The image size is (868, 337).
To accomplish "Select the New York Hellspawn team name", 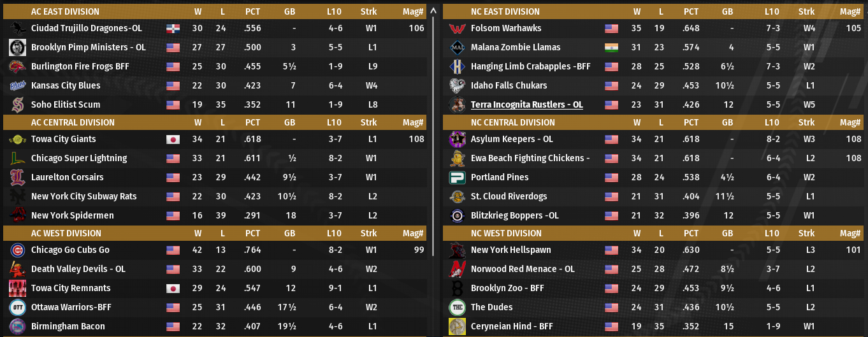I will 510,250.
